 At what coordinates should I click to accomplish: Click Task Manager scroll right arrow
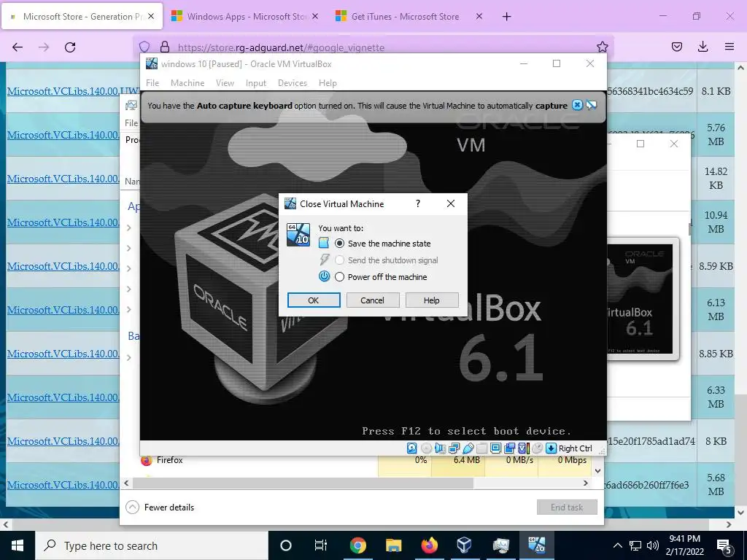point(586,483)
